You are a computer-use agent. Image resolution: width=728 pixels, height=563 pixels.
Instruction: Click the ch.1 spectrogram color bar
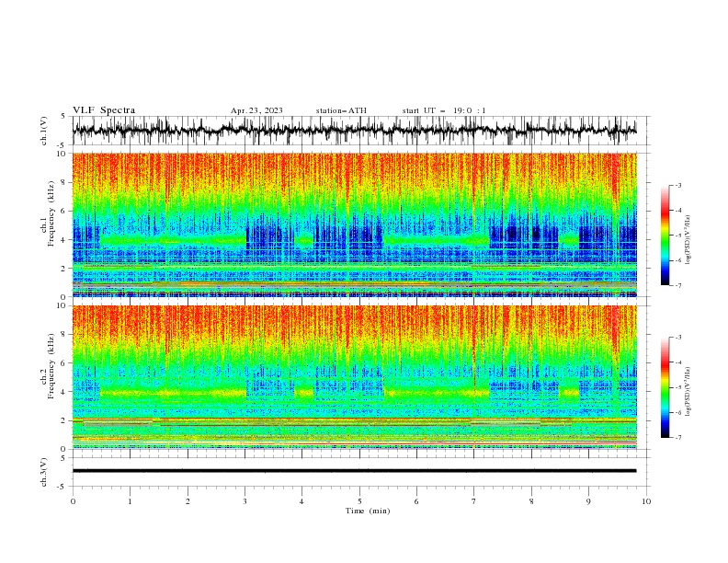[665, 236]
